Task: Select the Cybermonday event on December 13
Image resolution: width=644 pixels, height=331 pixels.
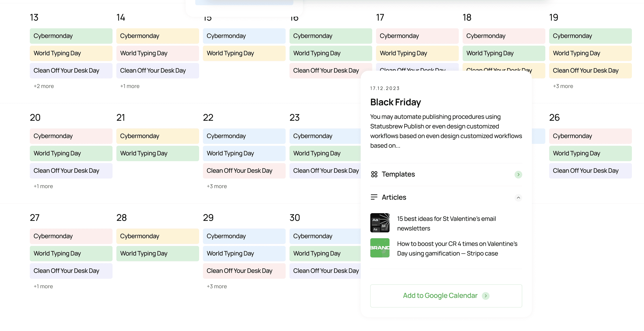Action: point(71,36)
